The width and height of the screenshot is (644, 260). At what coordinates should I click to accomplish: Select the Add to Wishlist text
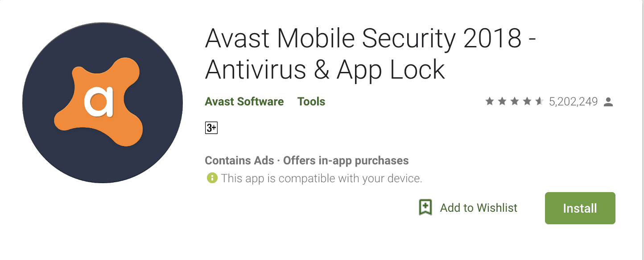tap(479, 208)
